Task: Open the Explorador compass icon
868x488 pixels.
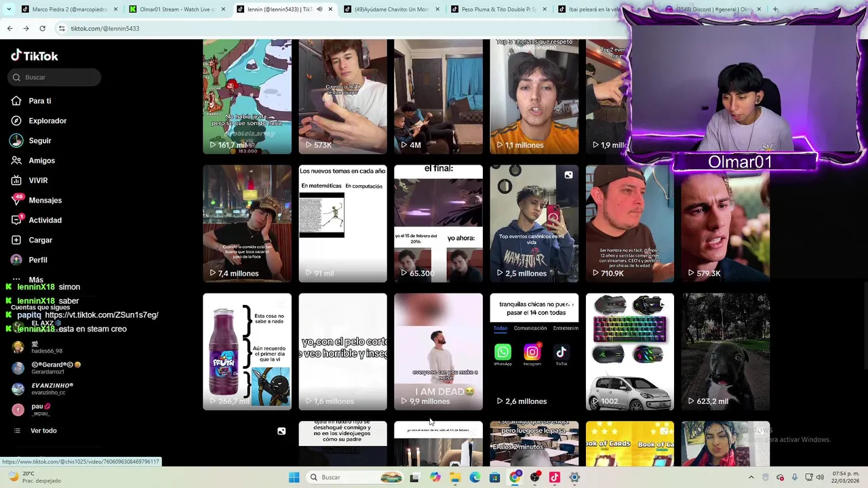Action: coord(16,121)
